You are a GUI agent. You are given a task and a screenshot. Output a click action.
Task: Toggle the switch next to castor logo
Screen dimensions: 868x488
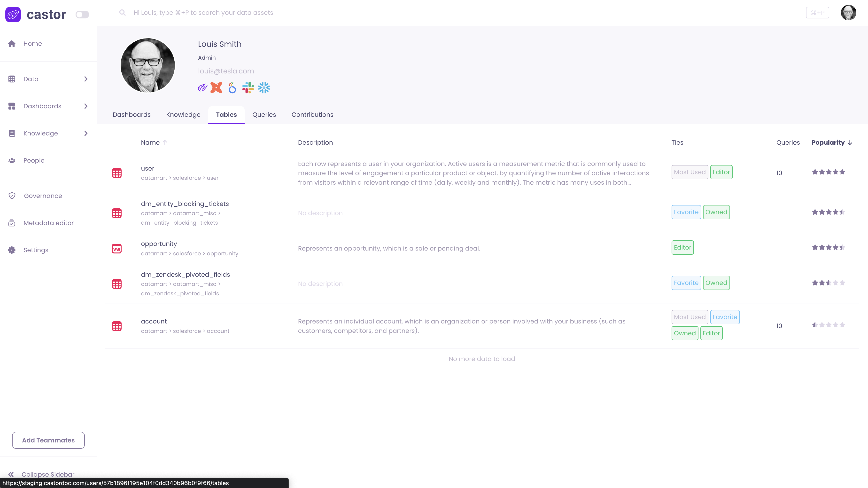click(82, 15)
